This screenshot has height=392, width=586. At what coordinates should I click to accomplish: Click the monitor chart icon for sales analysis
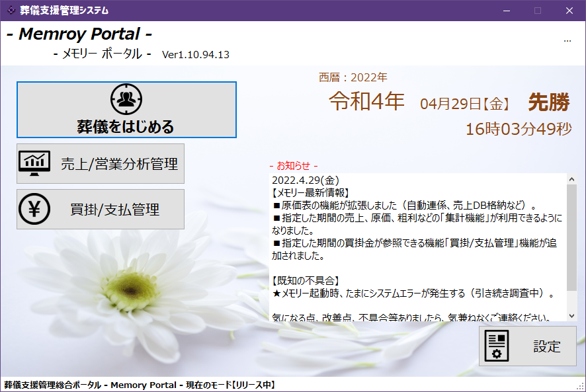[x=34, y=163]
